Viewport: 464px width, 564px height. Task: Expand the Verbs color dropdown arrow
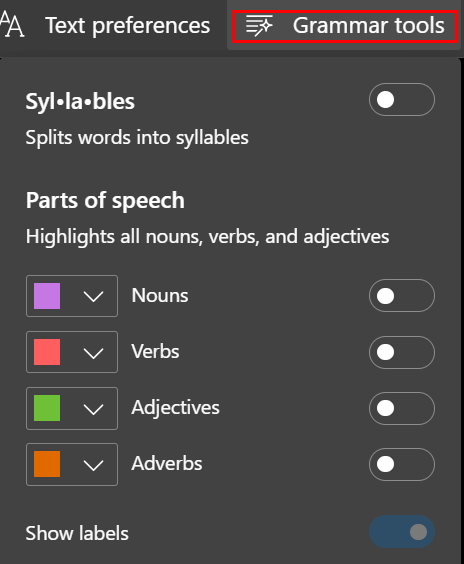[x=94, y=353]
